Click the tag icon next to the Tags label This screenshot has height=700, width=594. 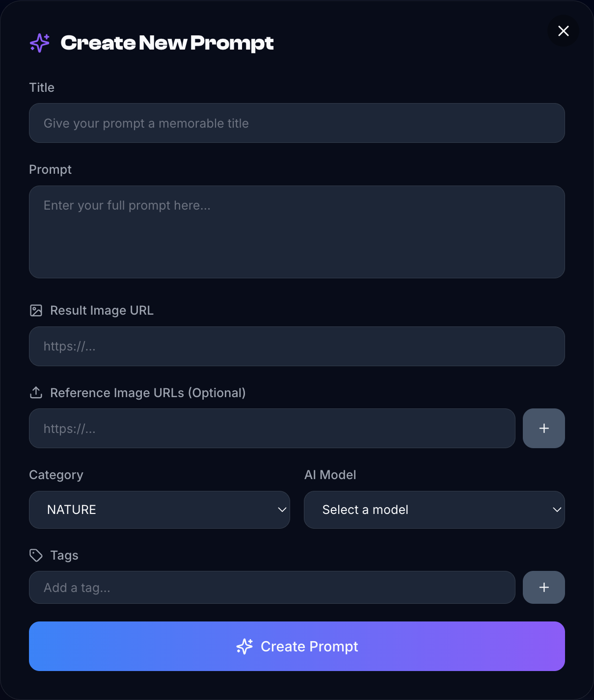coord(35,555)
